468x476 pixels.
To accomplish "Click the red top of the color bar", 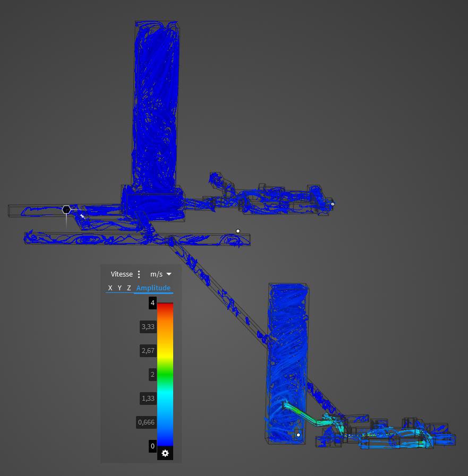I will tap(165, 306).
